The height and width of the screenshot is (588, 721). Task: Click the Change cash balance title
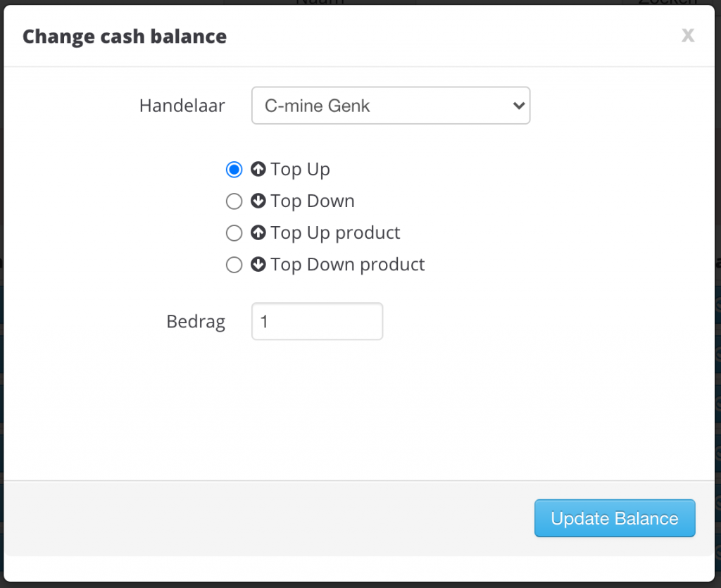point(125,37)
